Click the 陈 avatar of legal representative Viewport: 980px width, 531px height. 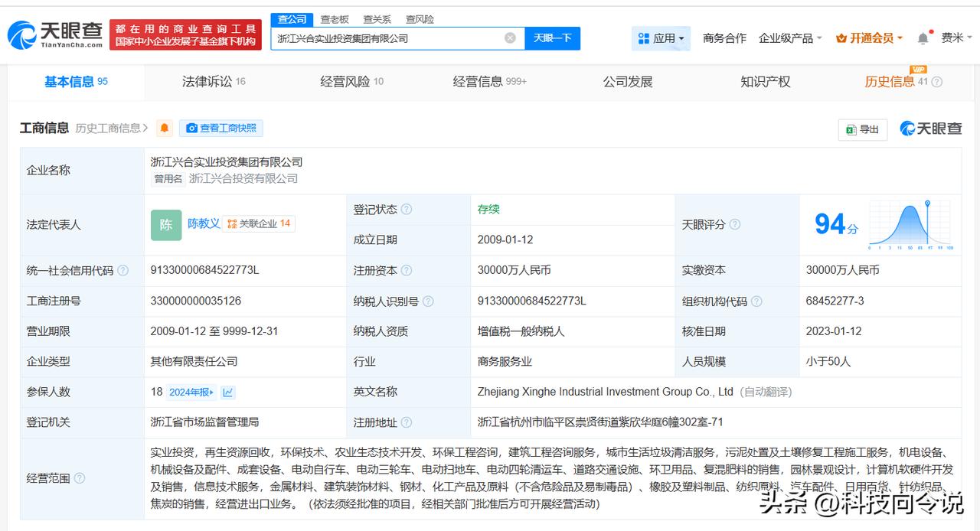point(166,225)
